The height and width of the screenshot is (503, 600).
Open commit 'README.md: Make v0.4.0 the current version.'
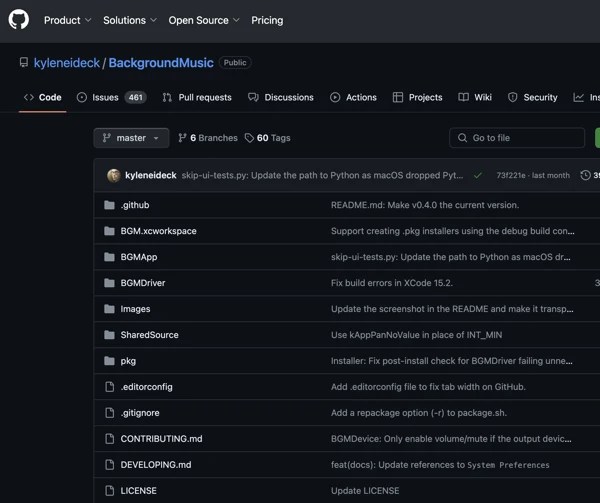[425, 205]
